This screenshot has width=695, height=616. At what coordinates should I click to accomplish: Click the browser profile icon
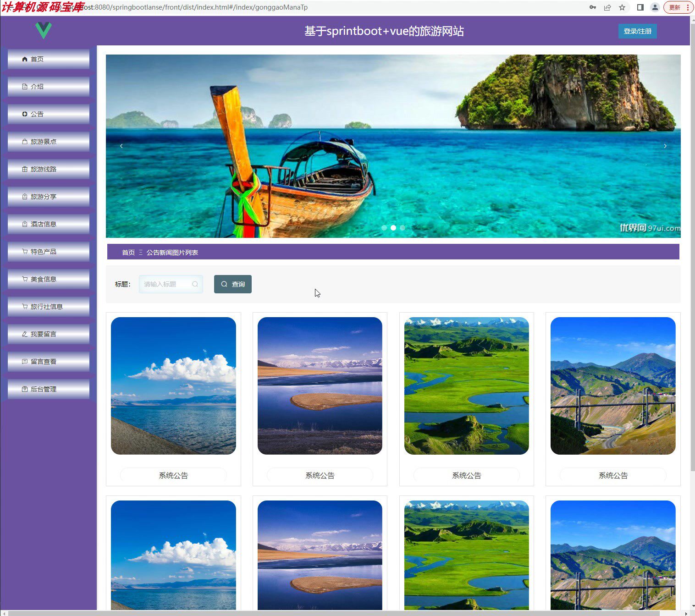(654, 7)
